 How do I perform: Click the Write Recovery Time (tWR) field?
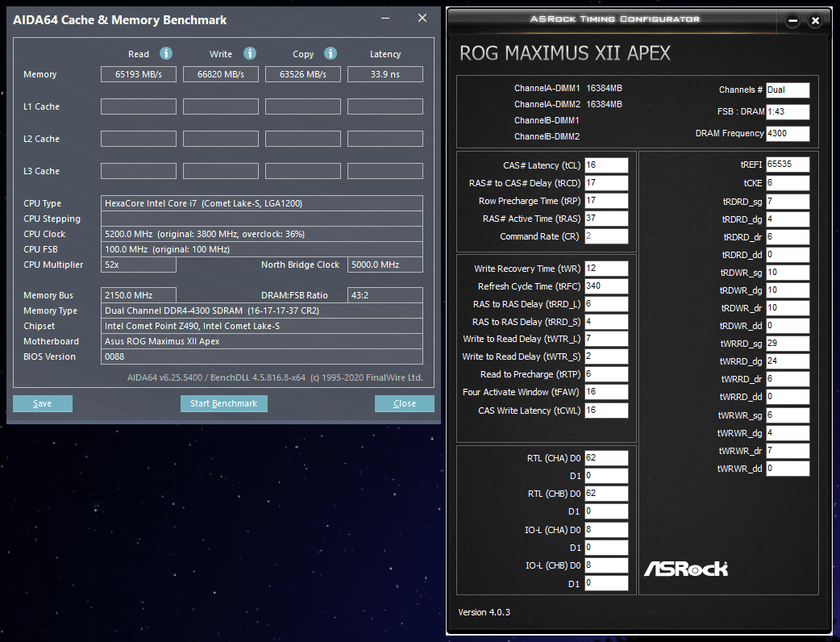point(606,268)
